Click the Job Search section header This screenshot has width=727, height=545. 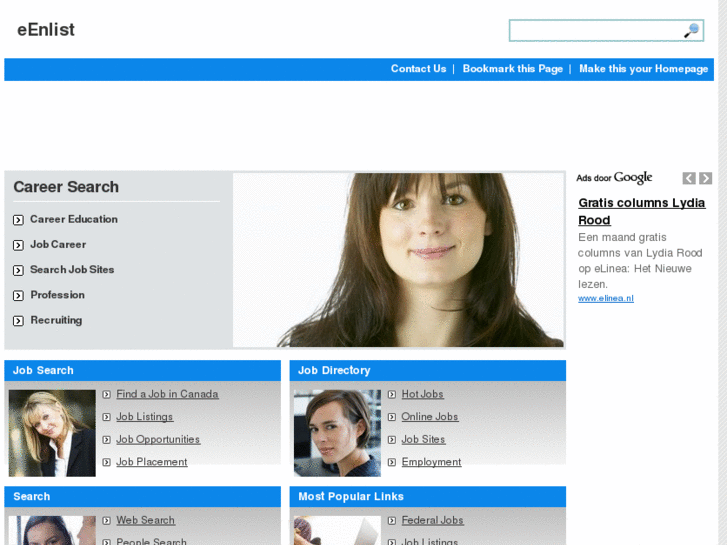click(x=142, y=371)
